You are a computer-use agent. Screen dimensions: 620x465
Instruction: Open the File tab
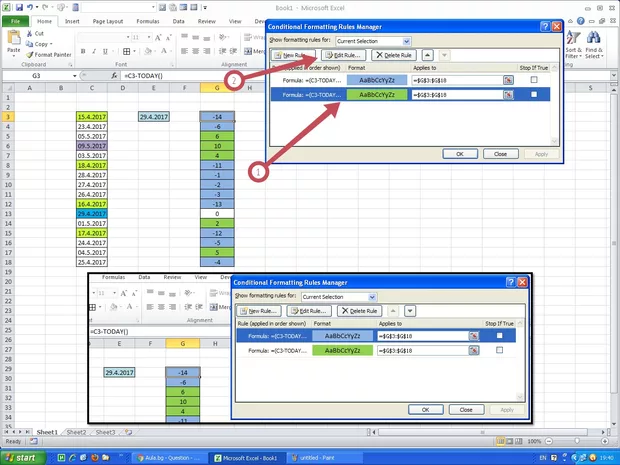click(x=15, y=21)
